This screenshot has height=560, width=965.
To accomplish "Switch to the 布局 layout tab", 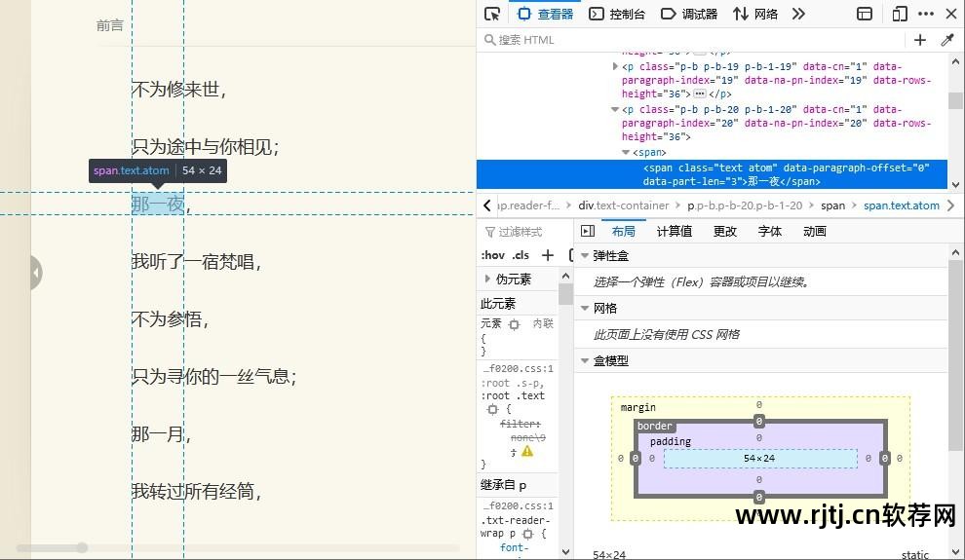I will click(624, 231).
